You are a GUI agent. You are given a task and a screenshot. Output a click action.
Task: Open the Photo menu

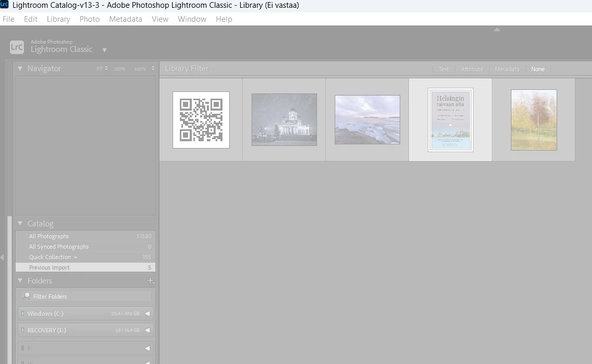[x=89, y=19]
